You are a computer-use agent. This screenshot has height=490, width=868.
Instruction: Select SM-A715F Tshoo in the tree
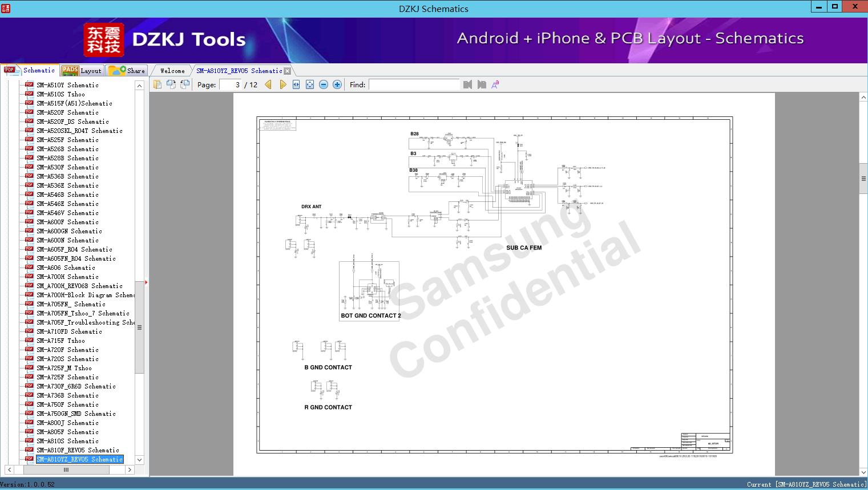coord(60,341)
